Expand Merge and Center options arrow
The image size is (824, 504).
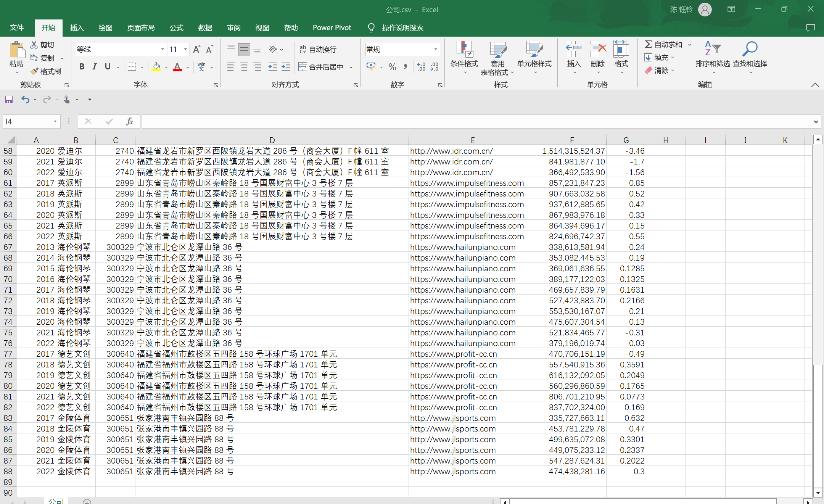[351, 67]
